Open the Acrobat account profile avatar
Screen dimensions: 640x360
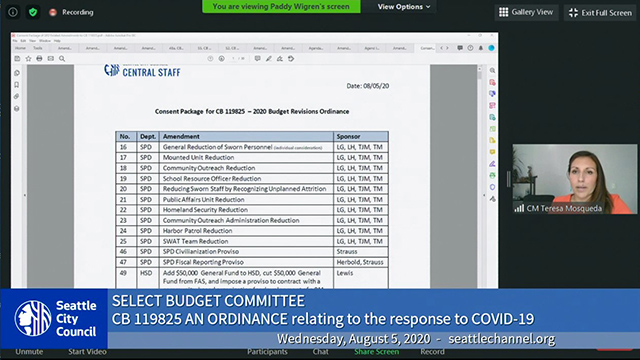pos(491,48)
